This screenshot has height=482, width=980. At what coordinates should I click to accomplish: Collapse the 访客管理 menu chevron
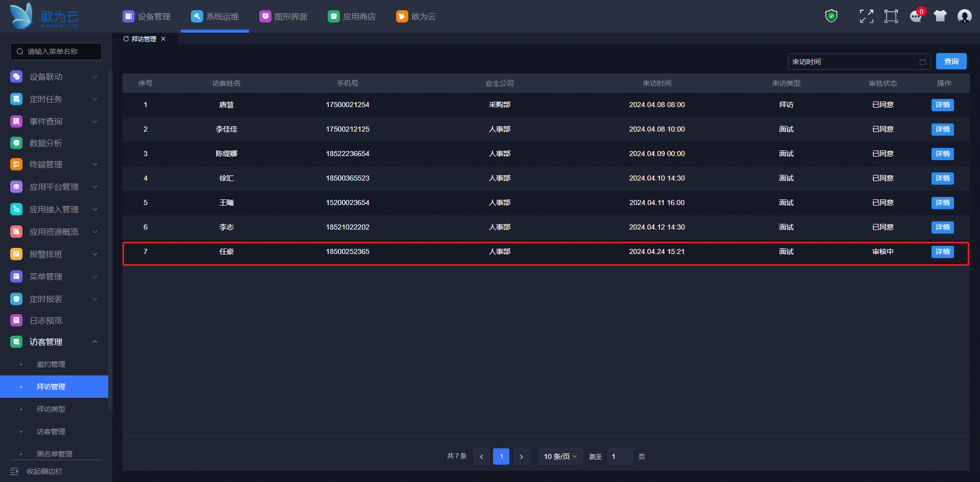[x=95, y=342]
